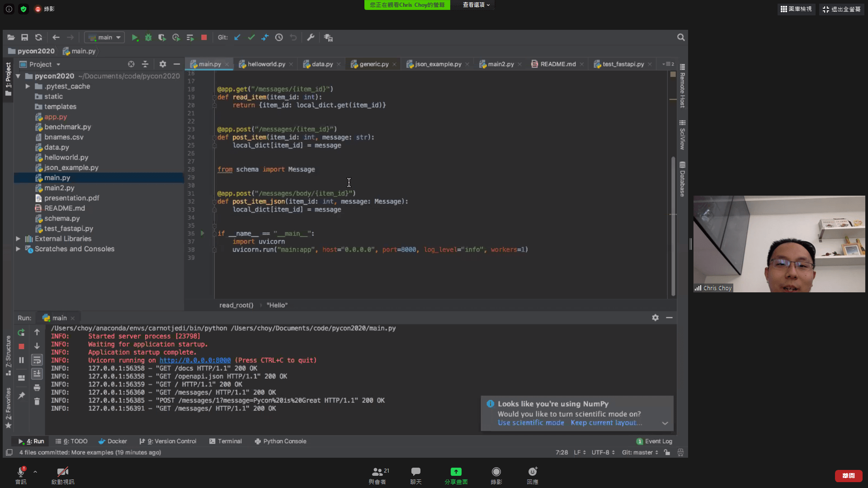Show Git history clock icon
Image resolution: width=868 pixels, height=488 pixels.
(x=279, y=38)
